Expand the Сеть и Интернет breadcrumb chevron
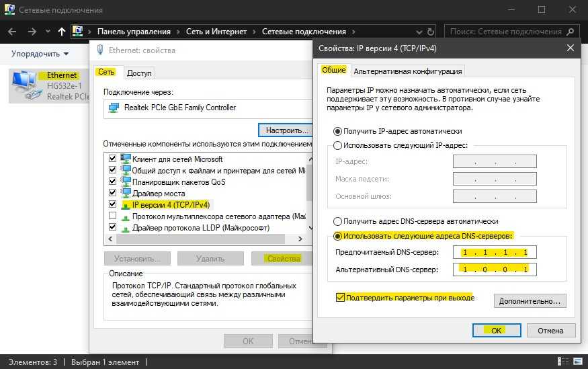Image resolution: width=588 pixels, height=369 pixels. tap(253, 32)
